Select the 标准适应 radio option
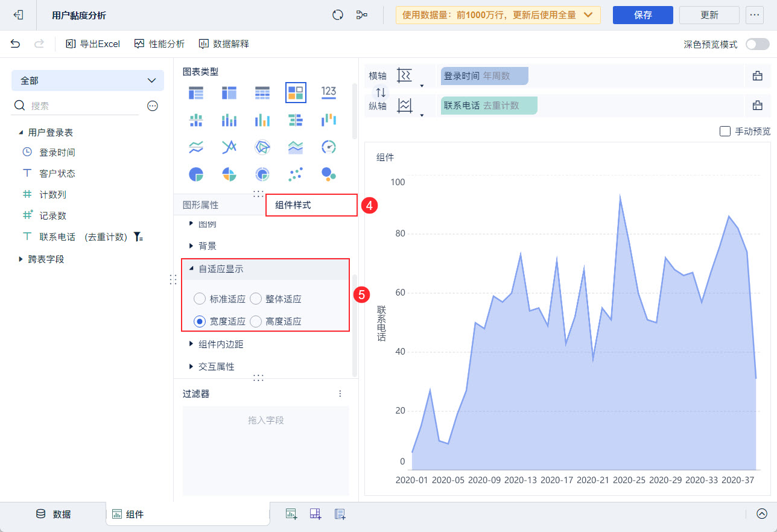Viewport: 777px width, 532px height. tap(200, 299)
